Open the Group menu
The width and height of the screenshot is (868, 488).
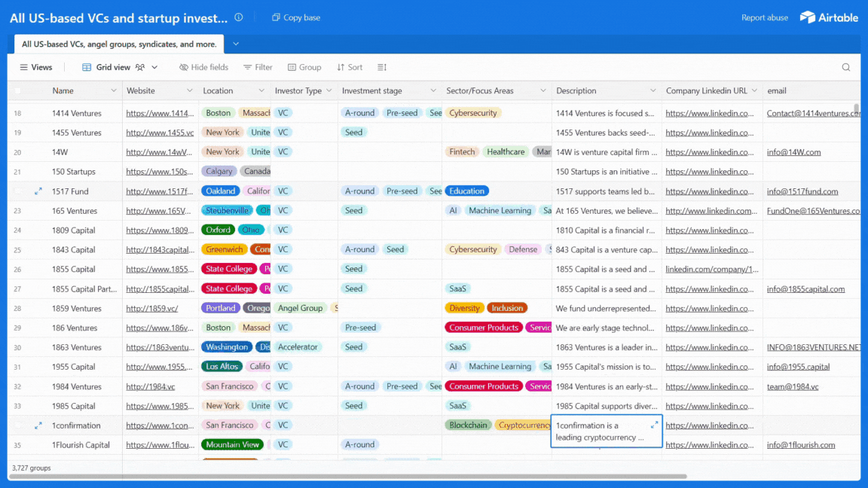[x=304, y=67]
